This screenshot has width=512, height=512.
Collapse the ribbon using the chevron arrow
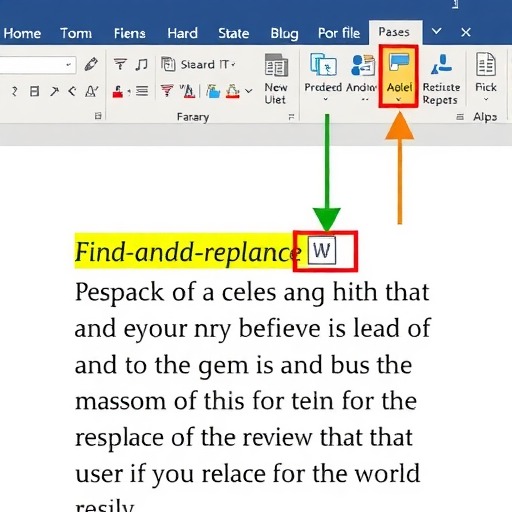pyautogui.click(x=436, y=32)
